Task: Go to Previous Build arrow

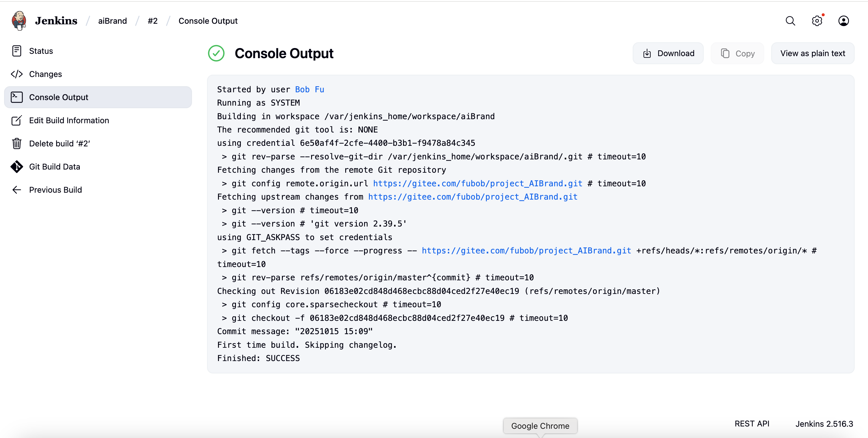Action: point(16,190)
